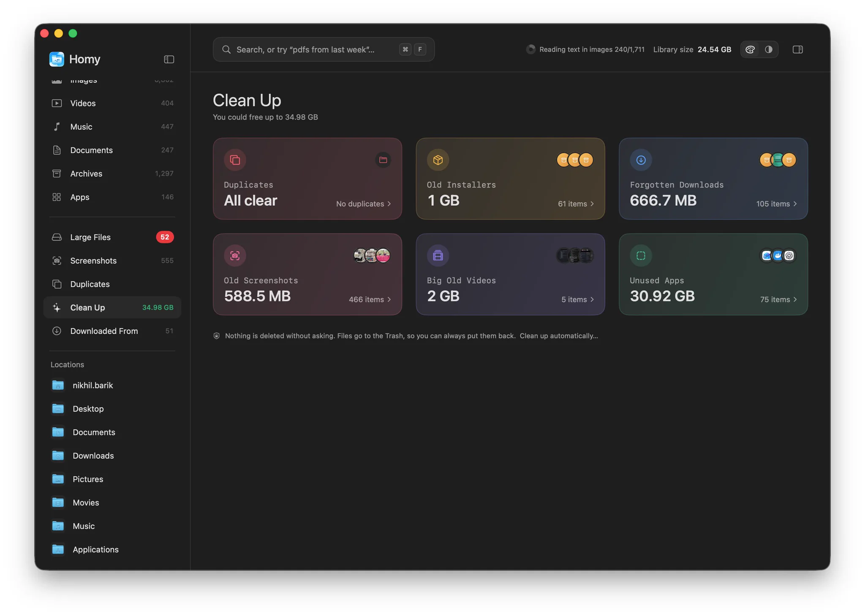Click the Screenshots sidebar icon
The image size is (865, 616).
click(57, 261)
